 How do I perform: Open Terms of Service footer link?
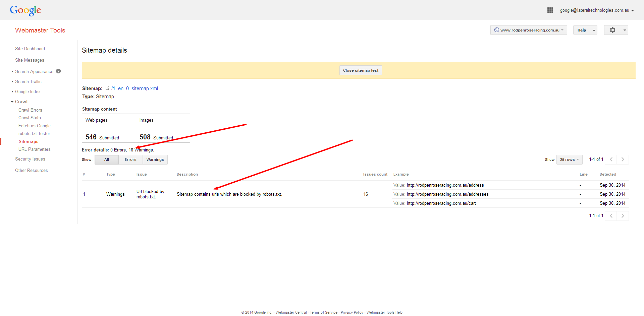324,312
